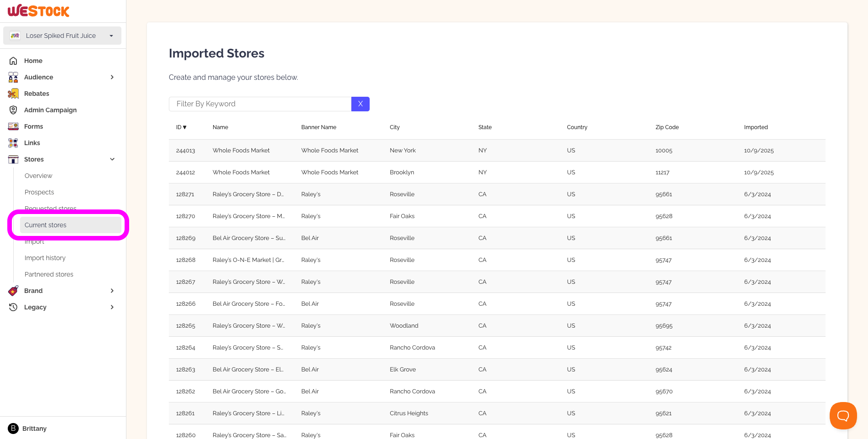868x439 pixels.
Task: Click Bel Air Grocery Store – Su.. name
Action: tap(249, 238)
